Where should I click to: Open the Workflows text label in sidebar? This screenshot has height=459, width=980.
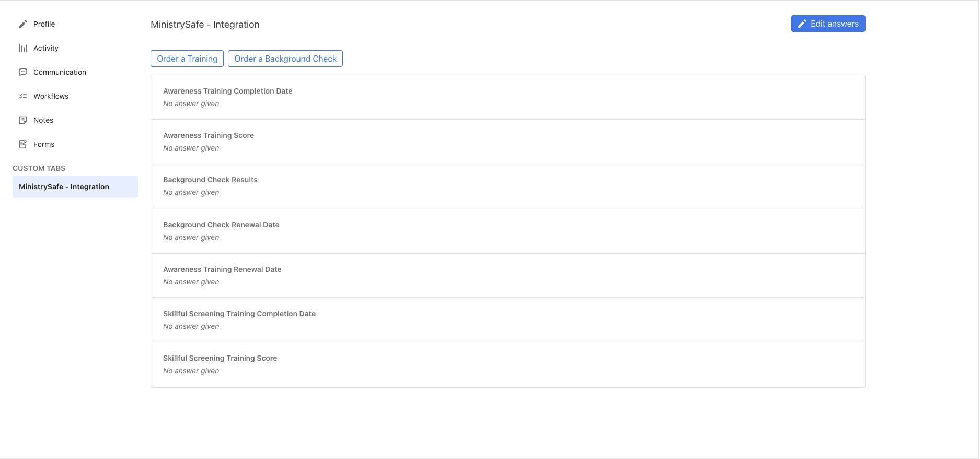(x=51, y=96)
